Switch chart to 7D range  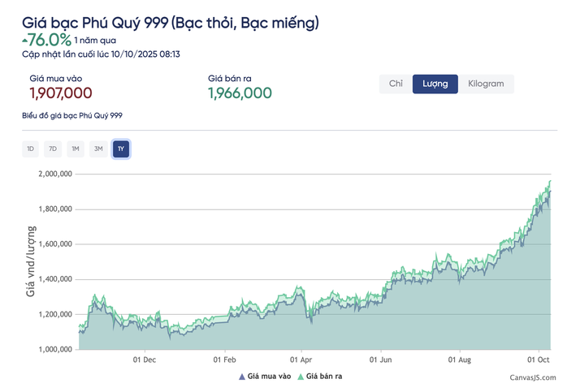53,149
